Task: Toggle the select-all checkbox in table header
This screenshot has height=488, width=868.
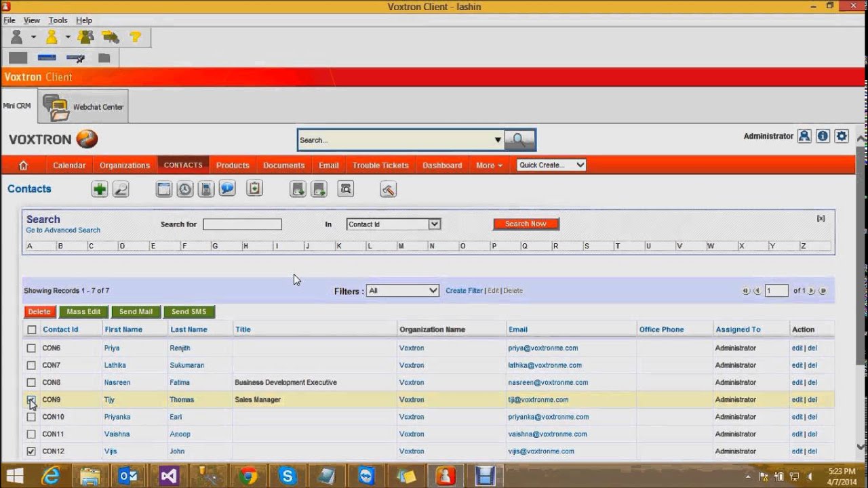Action: 31,330
